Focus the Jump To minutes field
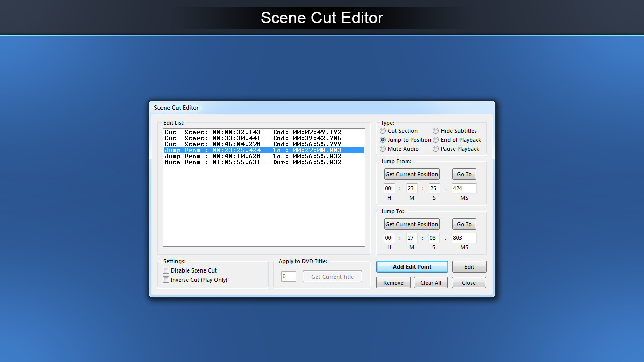 point(412,238)
